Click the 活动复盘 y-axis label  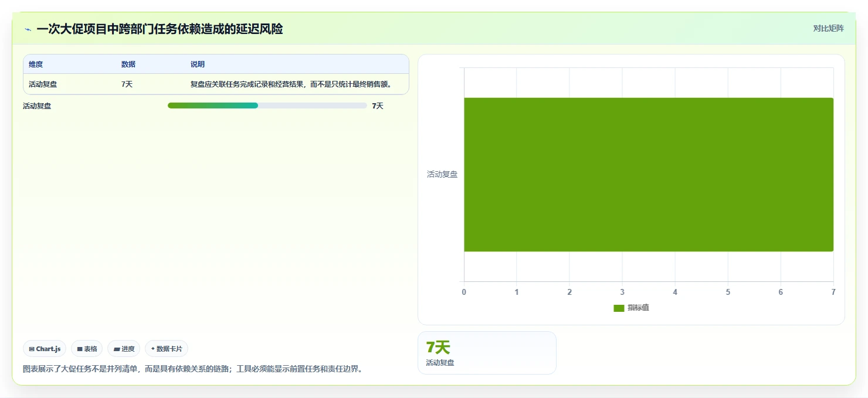(442, 174)
